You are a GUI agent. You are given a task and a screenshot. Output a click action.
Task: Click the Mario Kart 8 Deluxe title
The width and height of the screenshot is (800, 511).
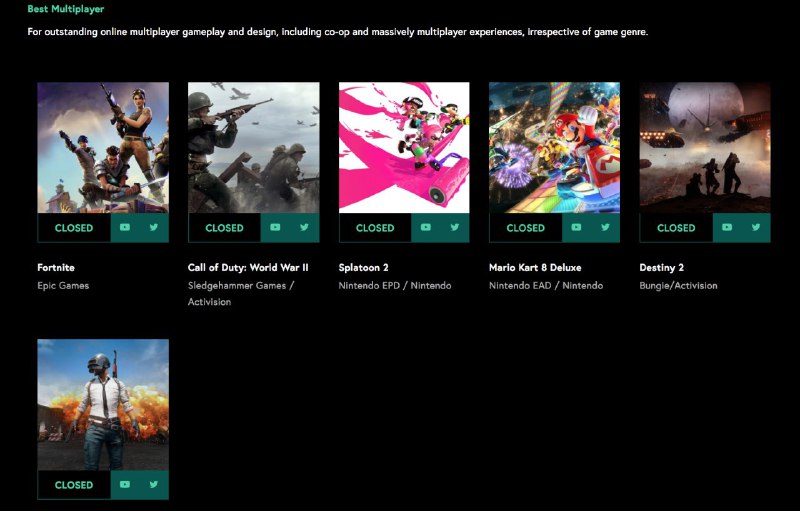point(535,267)
